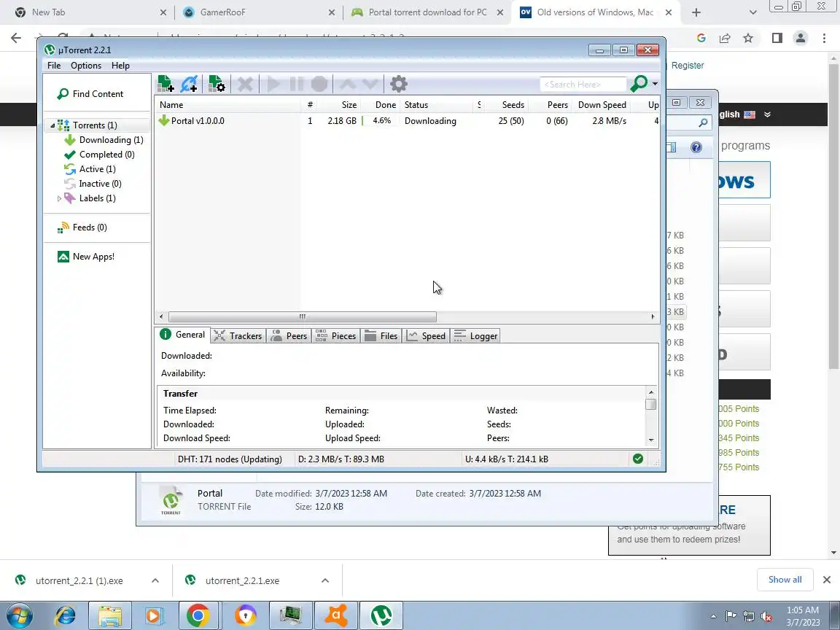This screenshot has width=840, height=630.
Task: Open the Windows Start button
Action: tap(19, 615)
